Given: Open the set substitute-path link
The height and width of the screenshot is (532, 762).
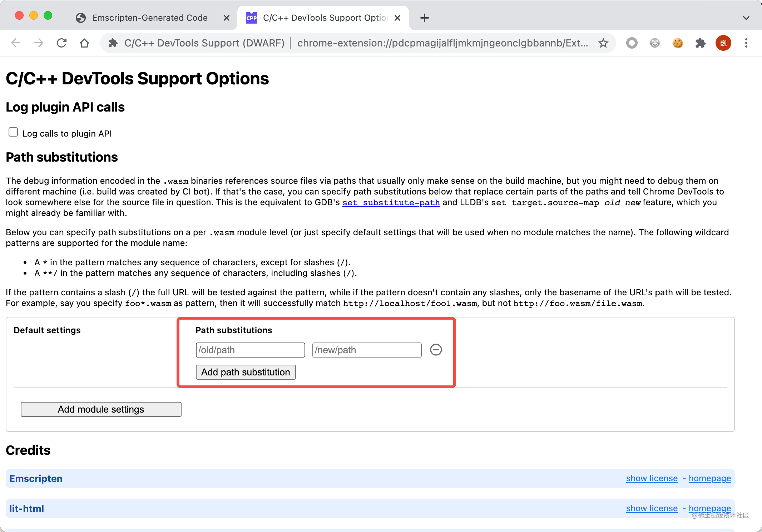Looking at the screenshot, I should (x=391, y=203).
